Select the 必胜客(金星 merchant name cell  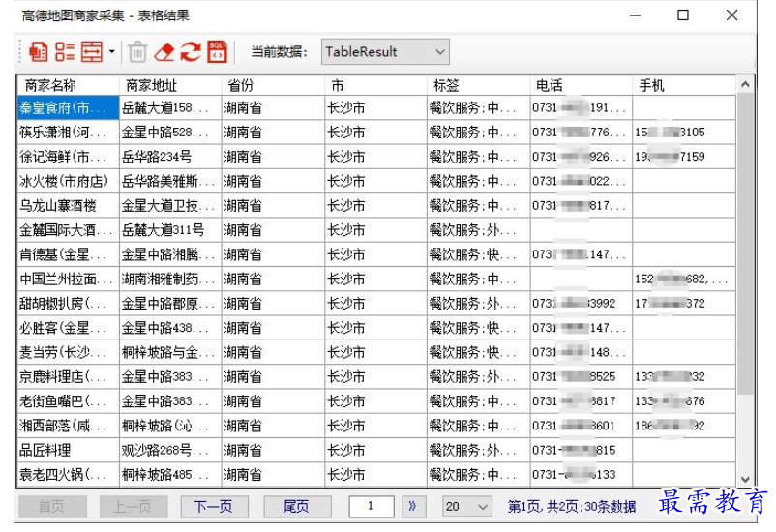point(68,328)
